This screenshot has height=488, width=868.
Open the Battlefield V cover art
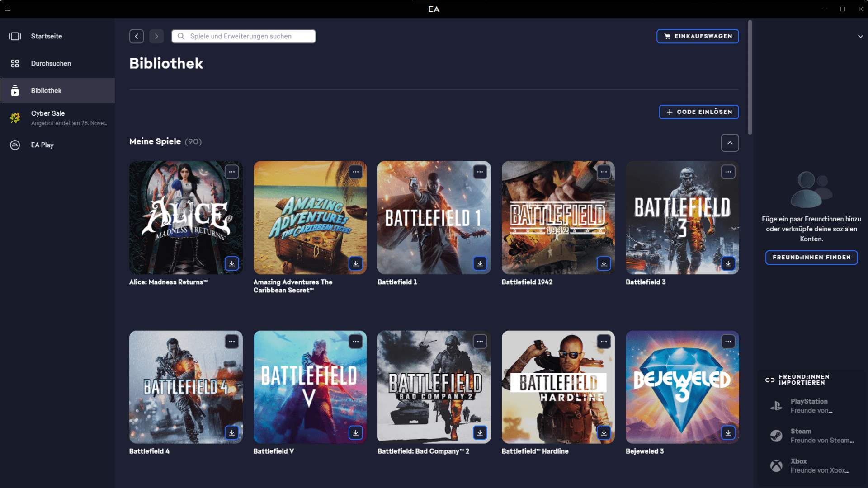(x=310, y=387)
